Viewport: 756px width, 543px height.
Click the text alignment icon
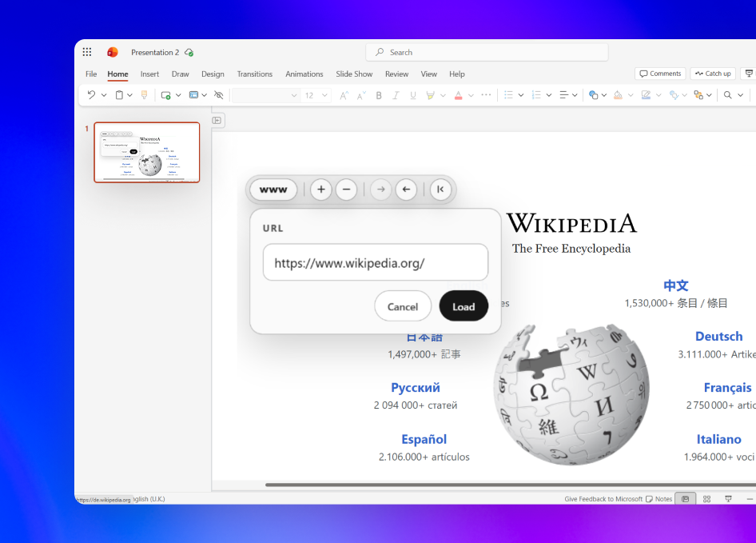tap(563, 95)
